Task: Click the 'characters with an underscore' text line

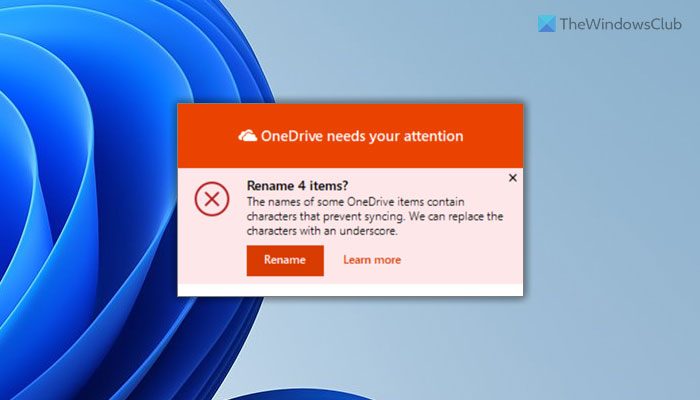Action: pos(322,231)
